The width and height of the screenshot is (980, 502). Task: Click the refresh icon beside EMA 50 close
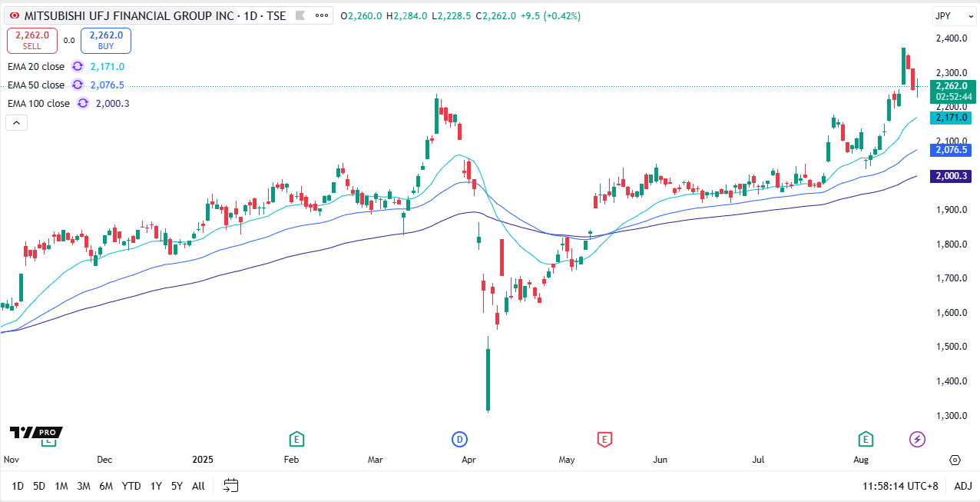point(78,85)
